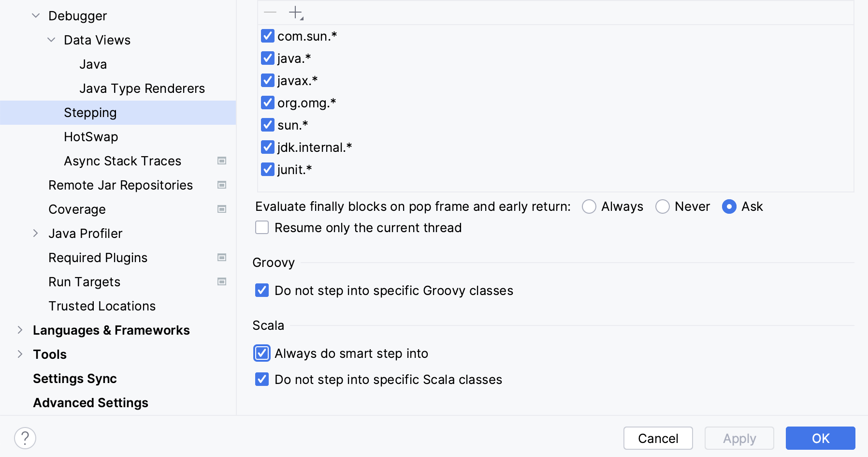Enable Resume only the current thread
The width and height of the screenshot is (868, 457).
click(262, 228)
